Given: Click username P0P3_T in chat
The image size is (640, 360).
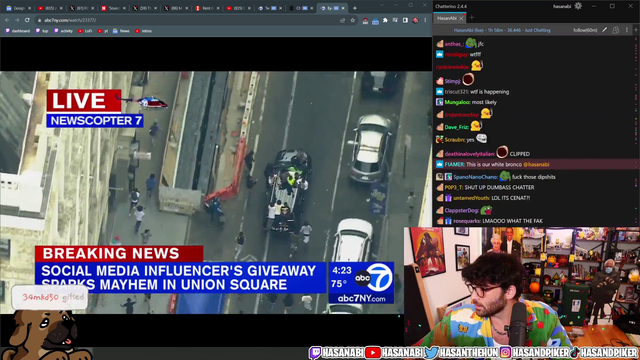Looking at the screenshot, I should pyautogui.click(x=453, y=187).
